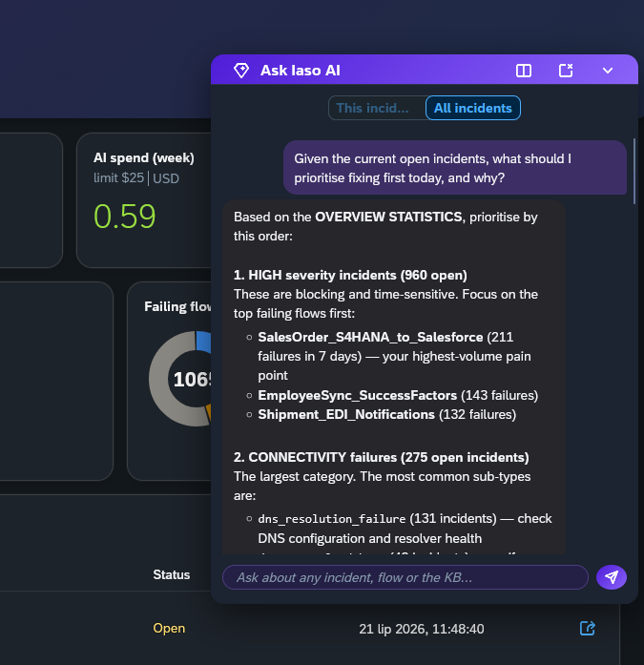The height and width of the screenshot is (665, 644).
Task: Collapse the Ask Iaso AI panel chevron
Action: point(608,71)
